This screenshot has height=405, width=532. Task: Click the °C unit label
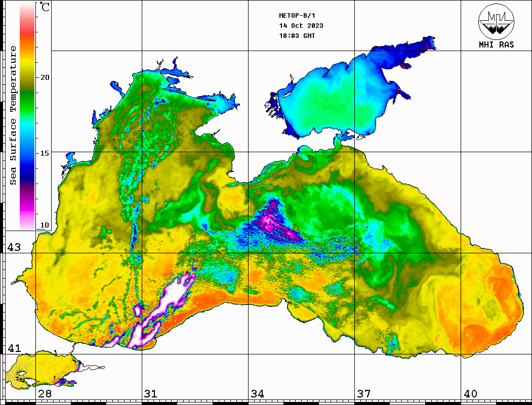pyautogui.click(x=45, y=7)
